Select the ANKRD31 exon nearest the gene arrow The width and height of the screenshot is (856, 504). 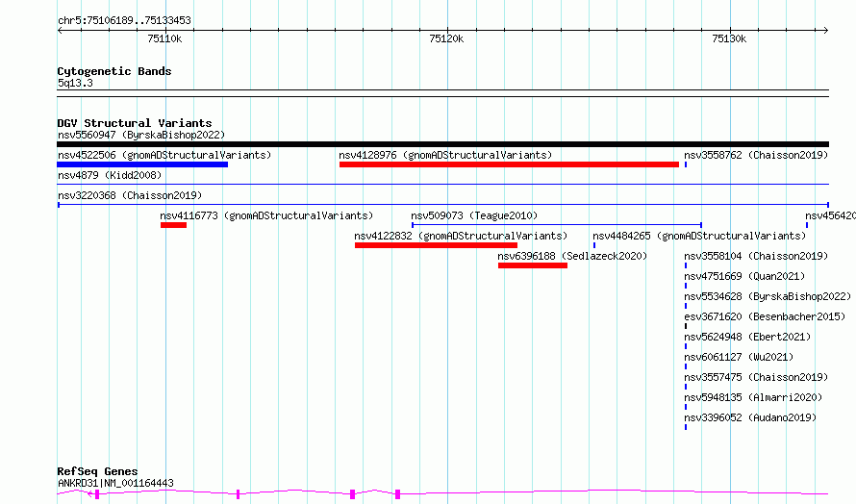pyautogui.click(x=97, y=494)
